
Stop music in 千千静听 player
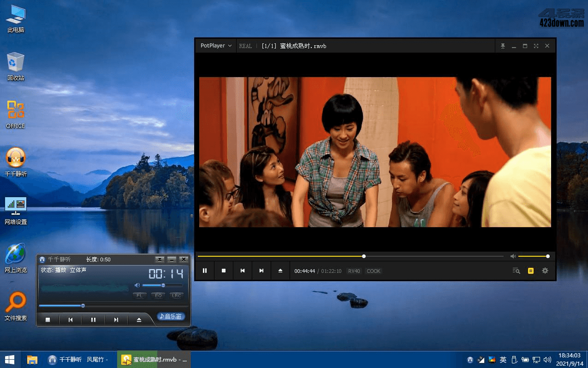coord(48,320)
